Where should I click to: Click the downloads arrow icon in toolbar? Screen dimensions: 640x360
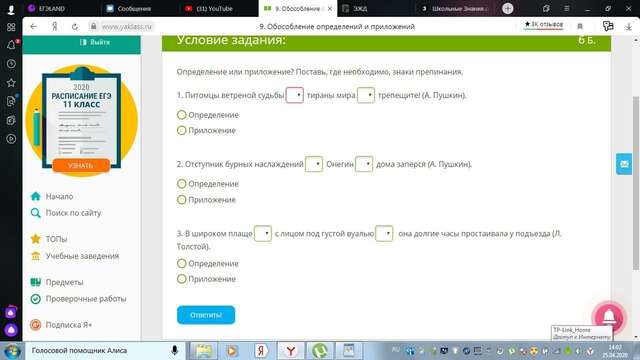pos(628,27)
